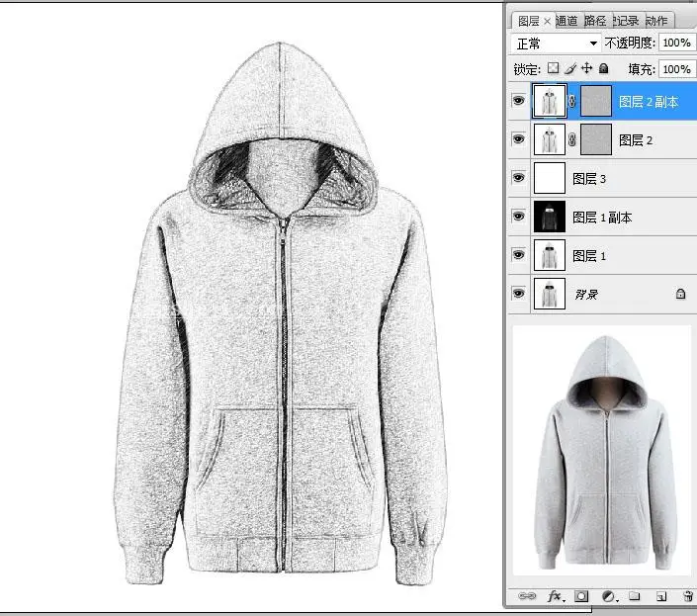This screenshot has height=616, width=697.
Task: Open the 正常 blend mode dropdown
Action: tap(556, 44)
